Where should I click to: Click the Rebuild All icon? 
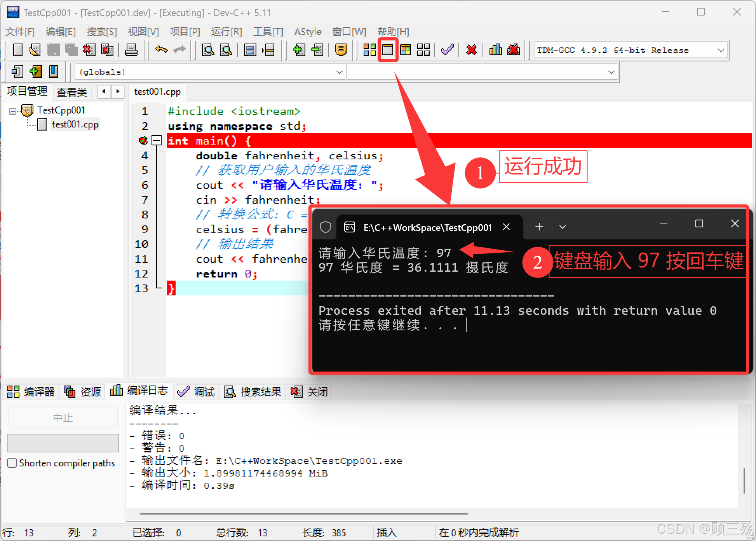point(423,50)
